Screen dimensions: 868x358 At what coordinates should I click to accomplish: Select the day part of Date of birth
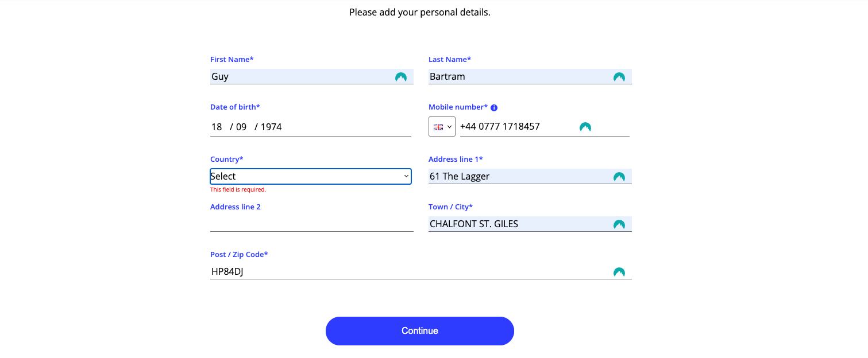click(217, 127)
